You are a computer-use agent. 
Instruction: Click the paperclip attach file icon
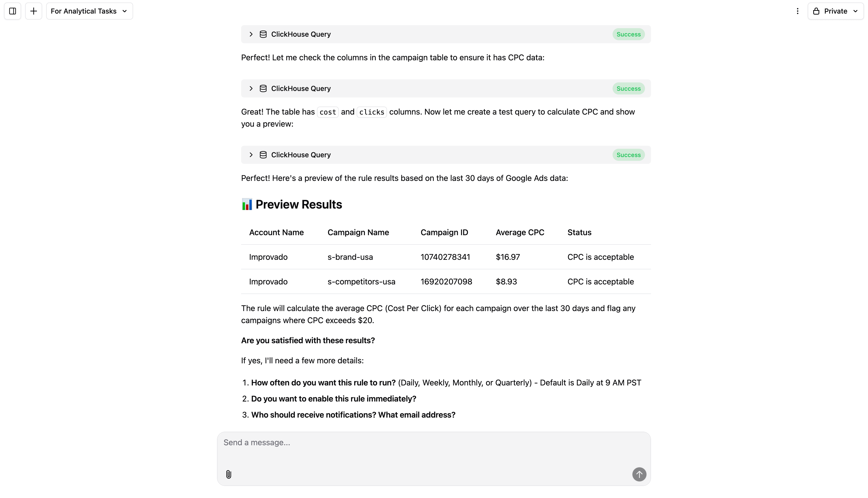click(229, 474)
